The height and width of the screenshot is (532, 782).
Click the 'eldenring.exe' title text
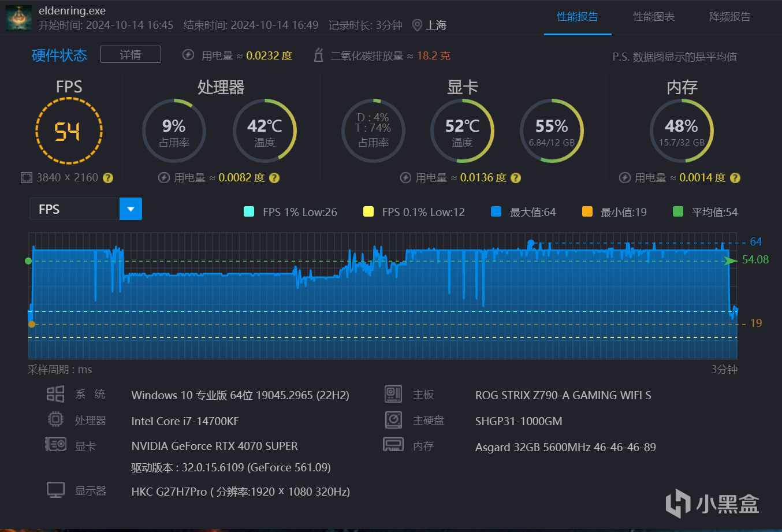tap(72, 11)
